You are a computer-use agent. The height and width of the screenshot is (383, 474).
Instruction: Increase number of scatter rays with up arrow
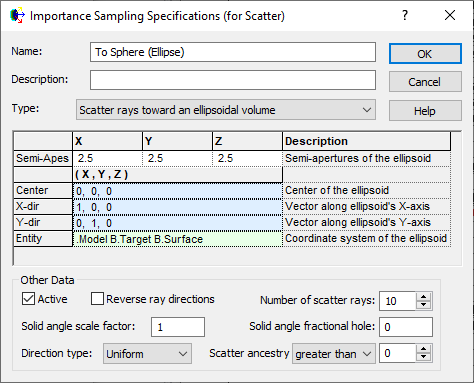point(423,297)
